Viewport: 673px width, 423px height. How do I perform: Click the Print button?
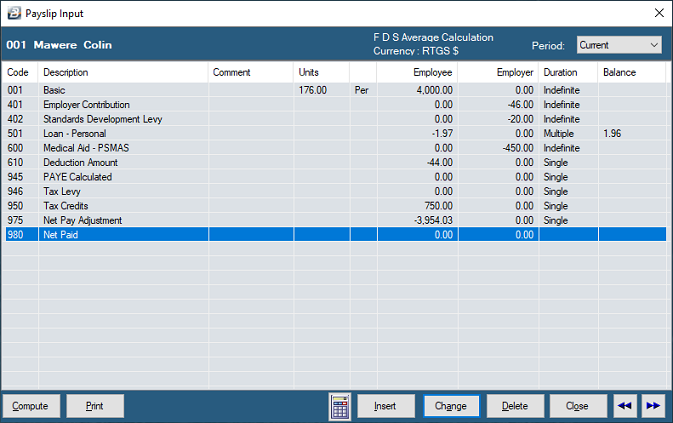pos(95,406)
